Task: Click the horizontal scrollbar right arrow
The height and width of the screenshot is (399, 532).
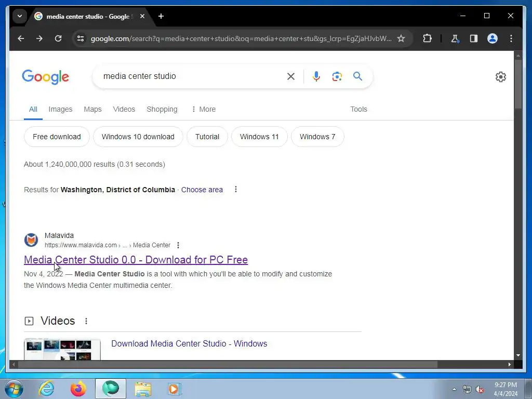Action: point(509,364)
